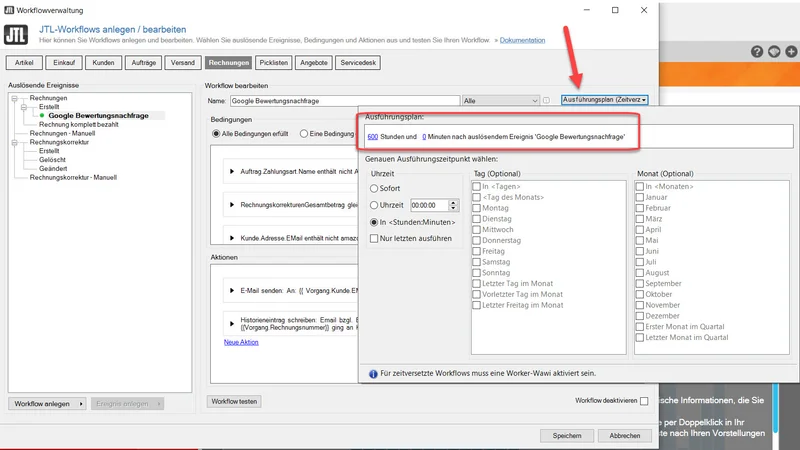Select Rechnungen - Manuell tree item

(x=62, y=133)
